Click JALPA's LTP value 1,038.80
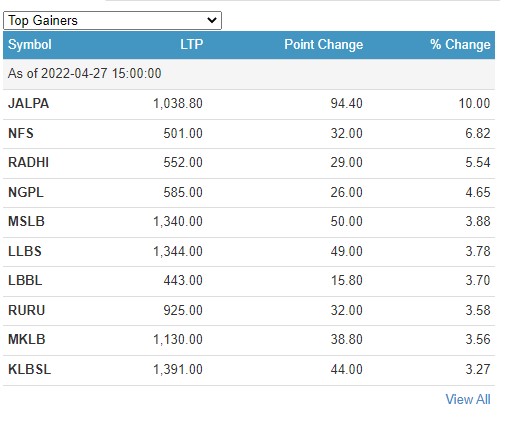The image size is (514, 430). (178, 103)
